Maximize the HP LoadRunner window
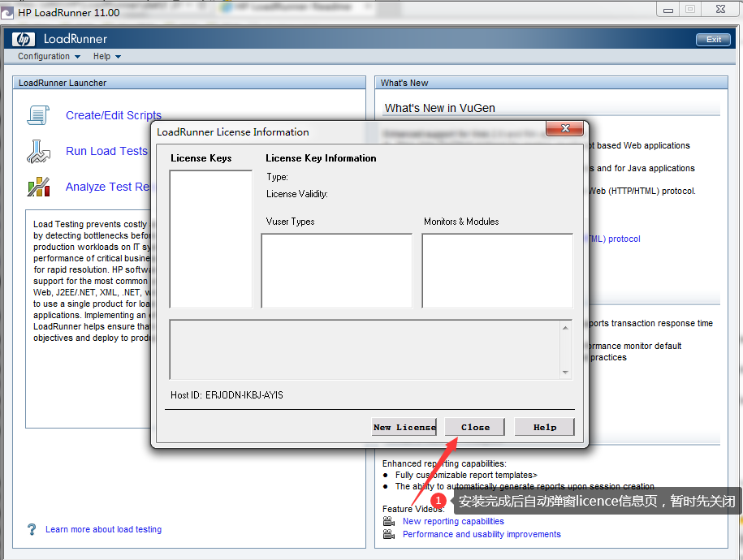 pos(690,10)
